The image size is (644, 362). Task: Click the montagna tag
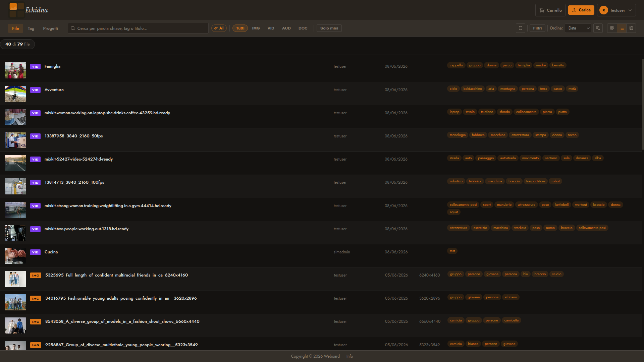[x=507, y=89]
